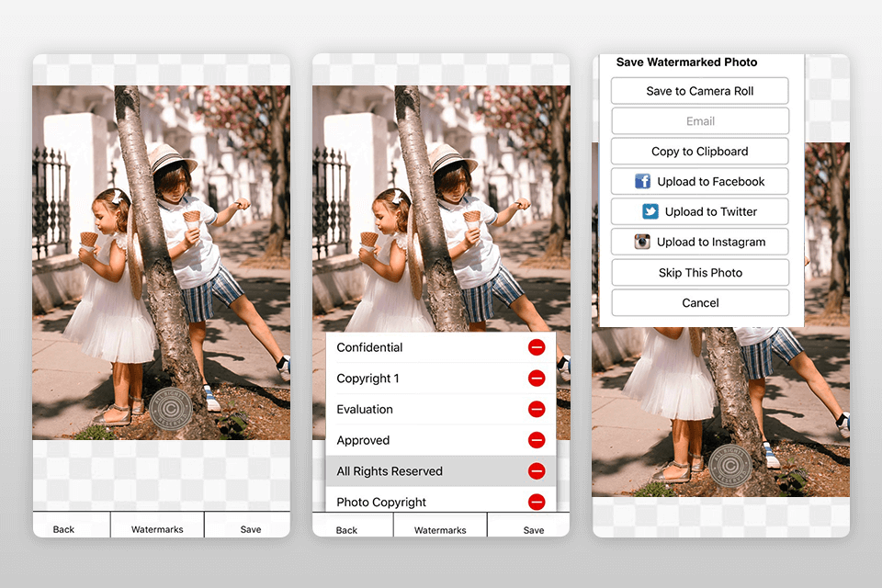This screenshot has height=588, width=882.
Task: Delete Approved watermark via its minus icon
Action: [x=537, y=440]
